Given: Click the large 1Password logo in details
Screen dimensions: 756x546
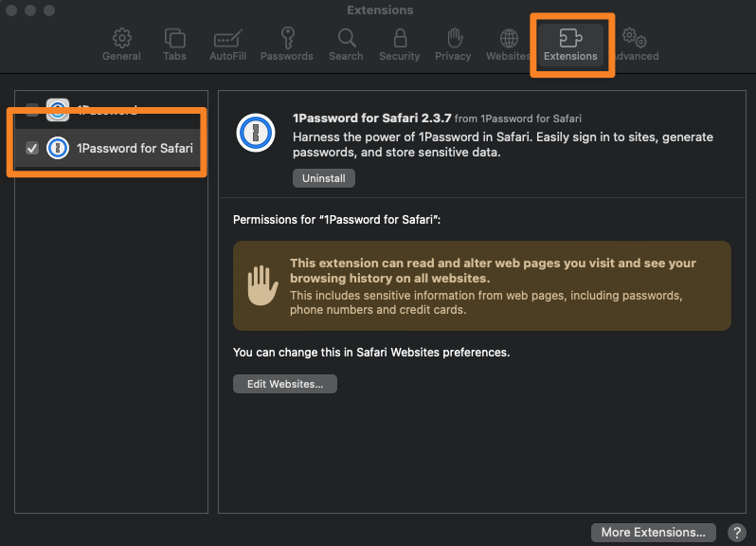Looking at the screenshot, I should point(256,133).
